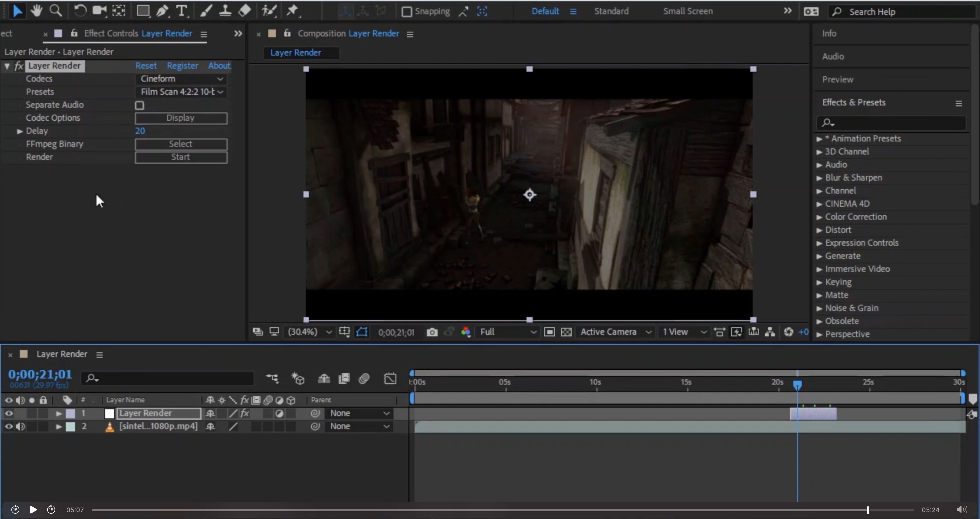Toggle Layer Render fx effects switch
The width and height of the screenshot is (980, 519).
[245, 413]
